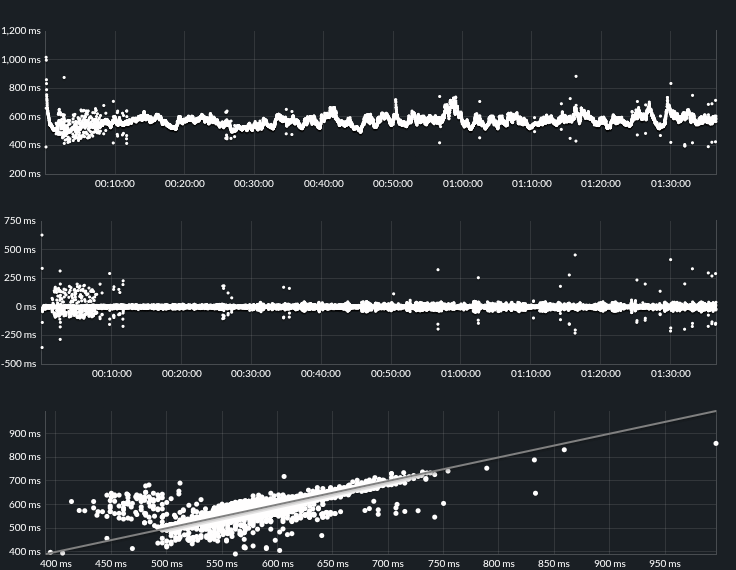Click the 950 ms scatter plot tick

(x=665, y=563)
